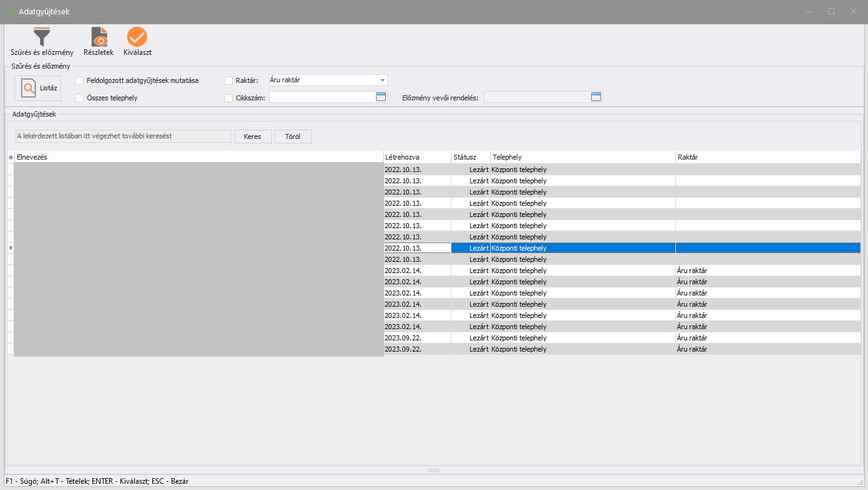Click the list search input field
This screenshot has width=868, height=490.
pyautogui.click(x=123, y=136)
